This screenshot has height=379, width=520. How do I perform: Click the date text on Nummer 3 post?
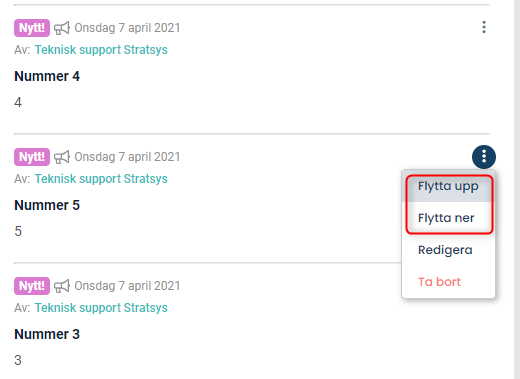tap(127, 286)
